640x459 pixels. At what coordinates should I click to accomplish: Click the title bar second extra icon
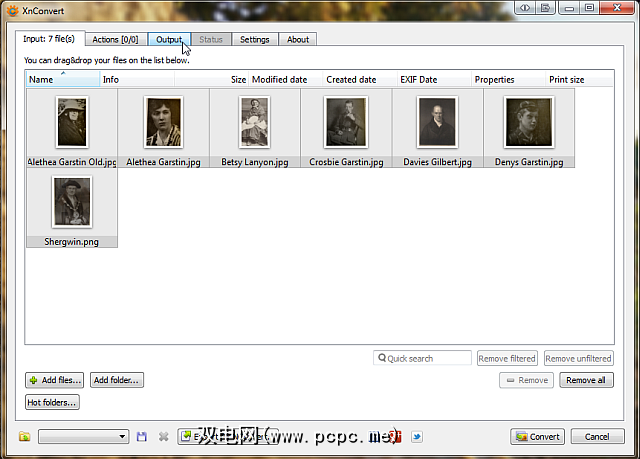(545, 8)
